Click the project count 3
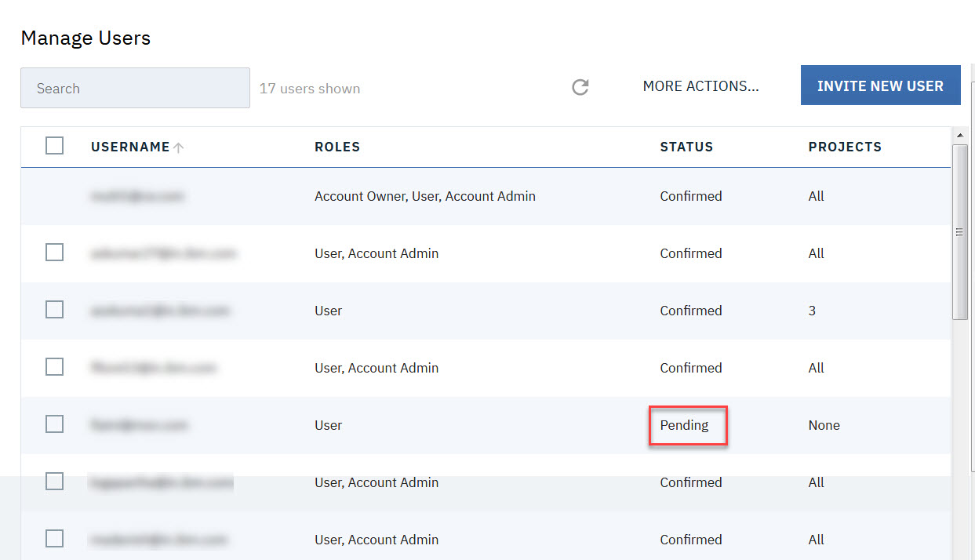Image resolution: width=975 pixels, height=560 pixels. tap(812, 311)
